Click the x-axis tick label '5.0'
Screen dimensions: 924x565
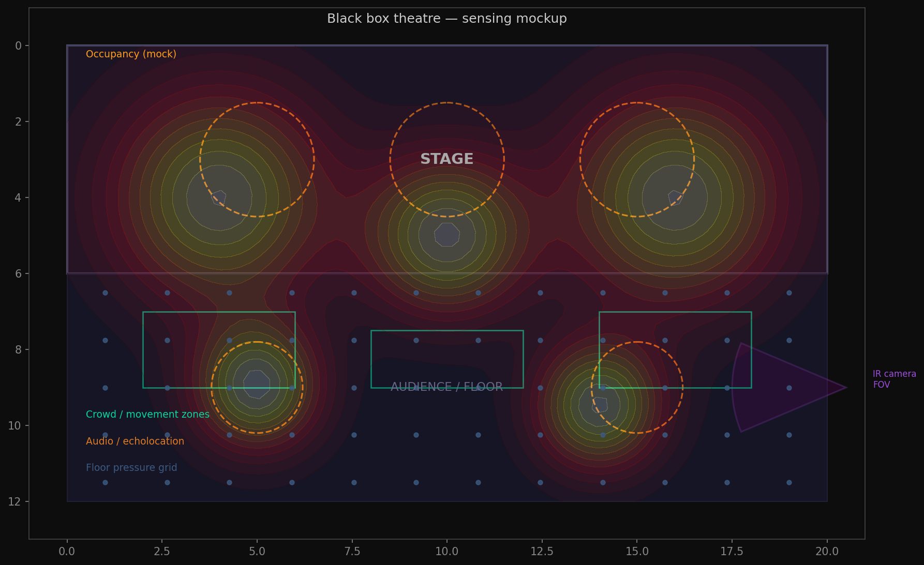coord(257,552)
